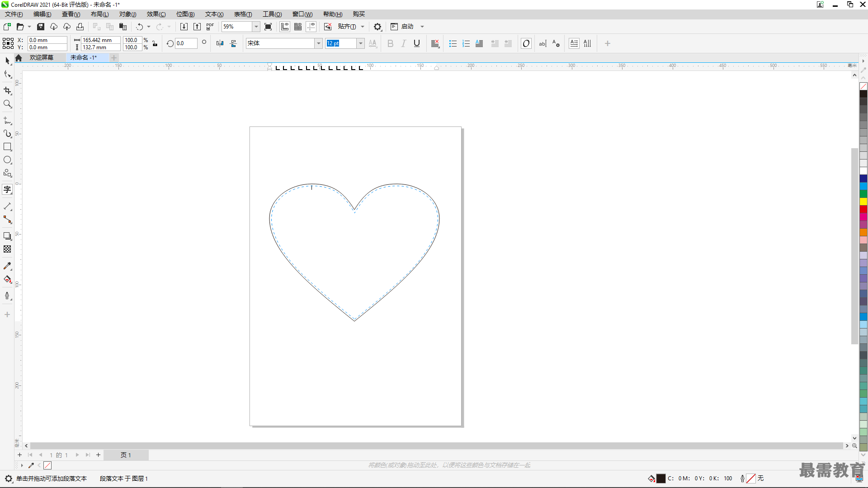The height and width of the screenshot is (488, 868).
Task: Open the 文本(X) menu
Action: 214,14
